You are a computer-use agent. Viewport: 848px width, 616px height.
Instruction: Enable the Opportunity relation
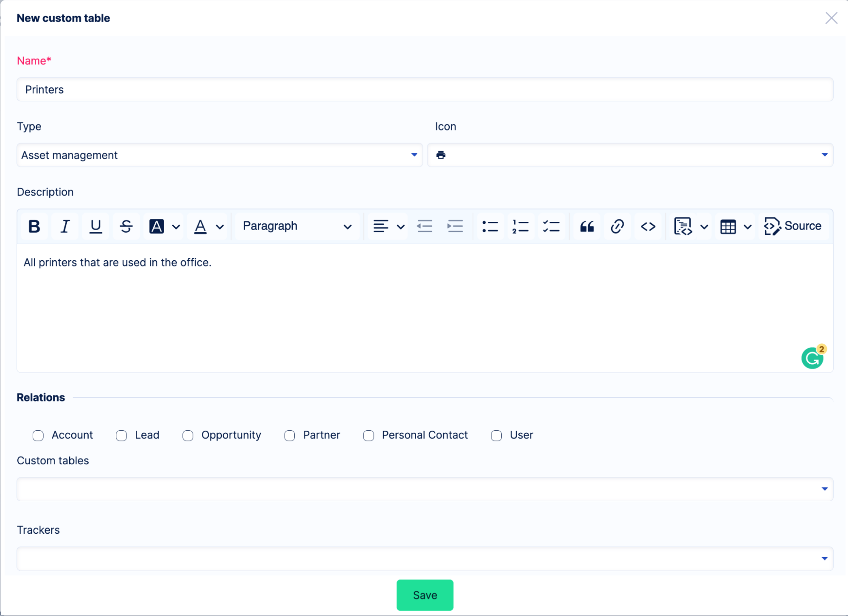point(188,435)
